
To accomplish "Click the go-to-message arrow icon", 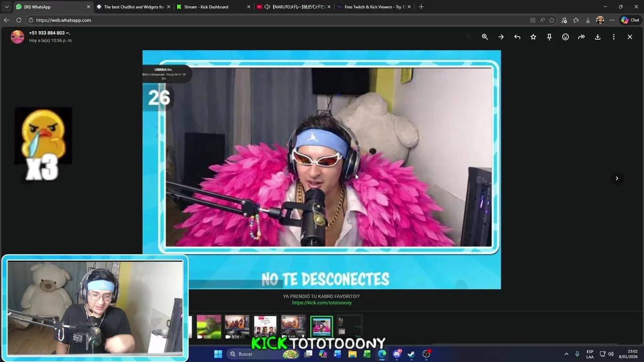I will (501, 37).
